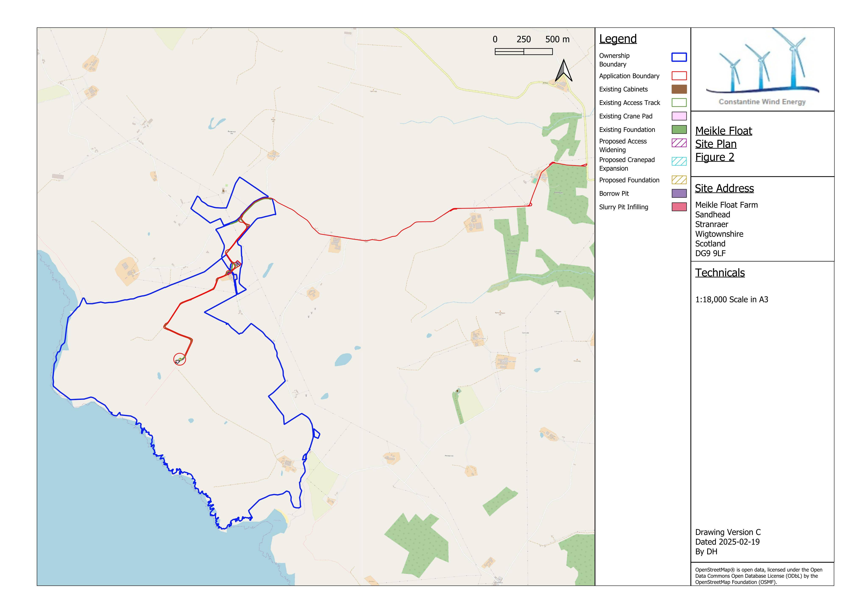Viewport: 868px width, 614px height.
Task: Click the 'Scotland' address line
Action: pyautogui.click(x=710, y=244)
